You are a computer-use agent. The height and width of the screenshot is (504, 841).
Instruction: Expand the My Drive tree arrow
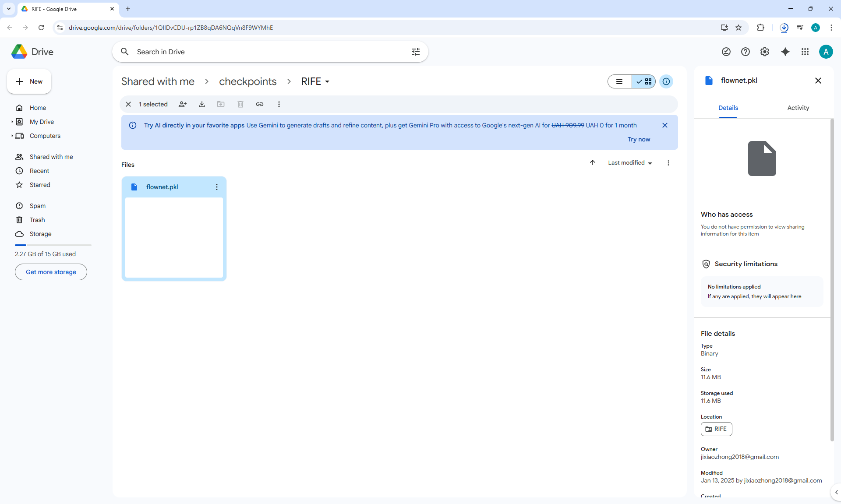pos(12,122)
